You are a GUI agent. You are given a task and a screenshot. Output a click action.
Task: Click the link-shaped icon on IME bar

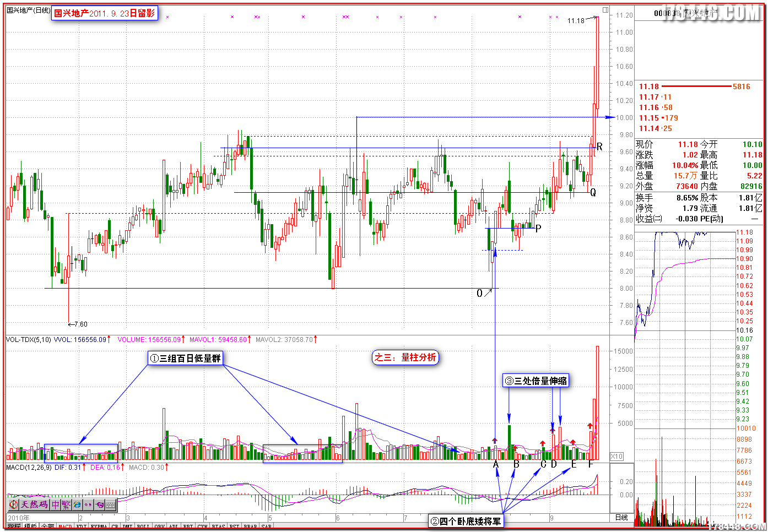click(x=100, y=504)
